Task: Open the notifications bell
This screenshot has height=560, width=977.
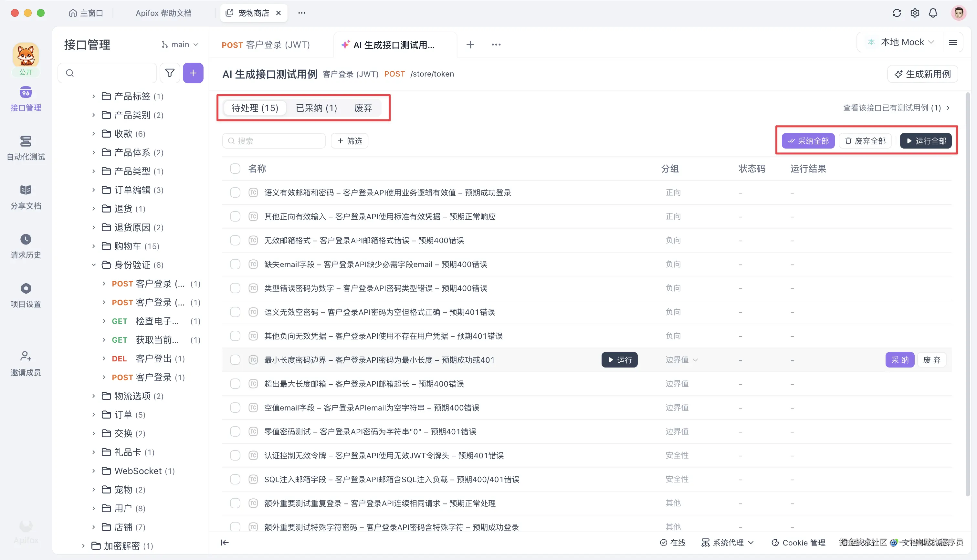Action: pyautogui.click(x=933, y=13)
